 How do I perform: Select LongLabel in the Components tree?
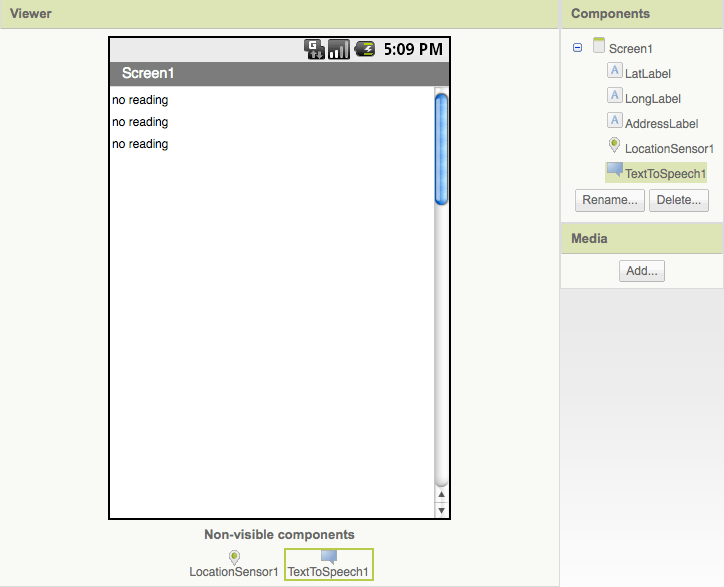tap(652, 98)
